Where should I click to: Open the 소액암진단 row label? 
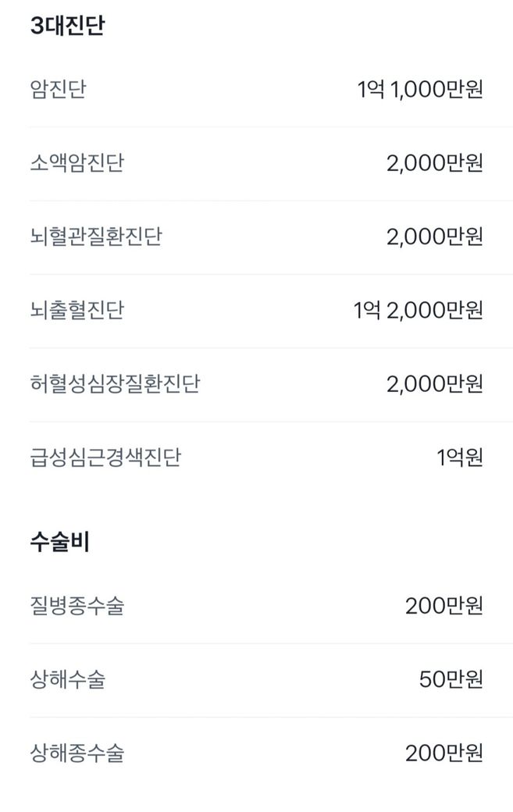coord(77,164)
